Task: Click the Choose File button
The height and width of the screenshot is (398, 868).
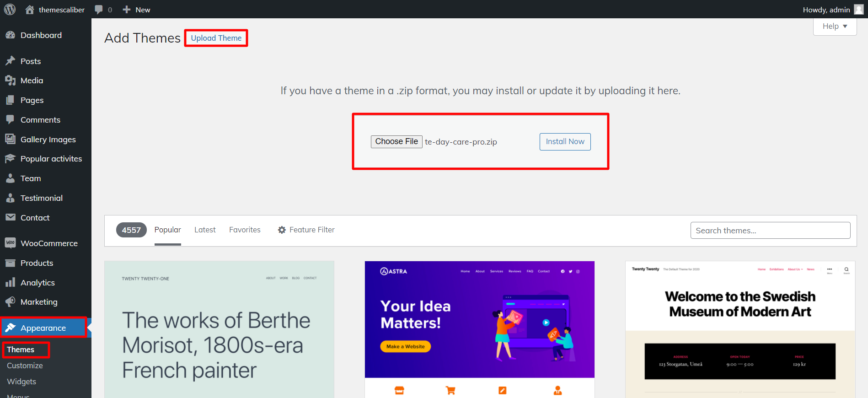Action: pos(396,142)
